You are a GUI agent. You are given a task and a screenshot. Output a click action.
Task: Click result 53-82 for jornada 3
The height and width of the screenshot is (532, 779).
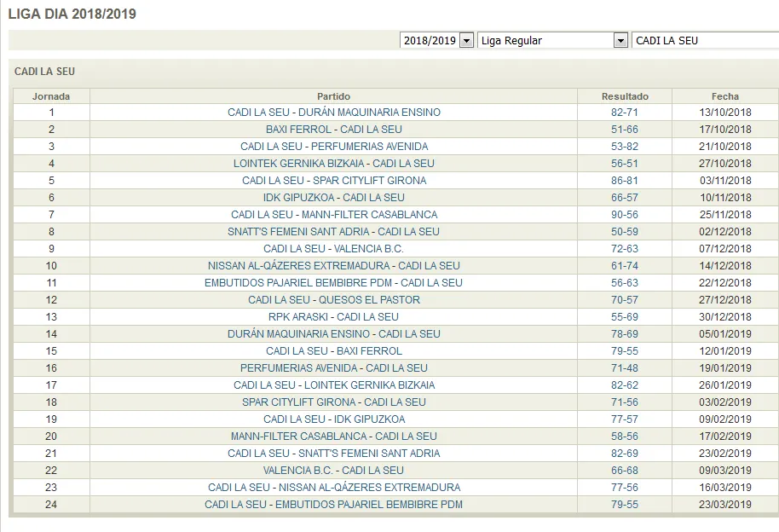pyautogui.click(x=625, y=146)
